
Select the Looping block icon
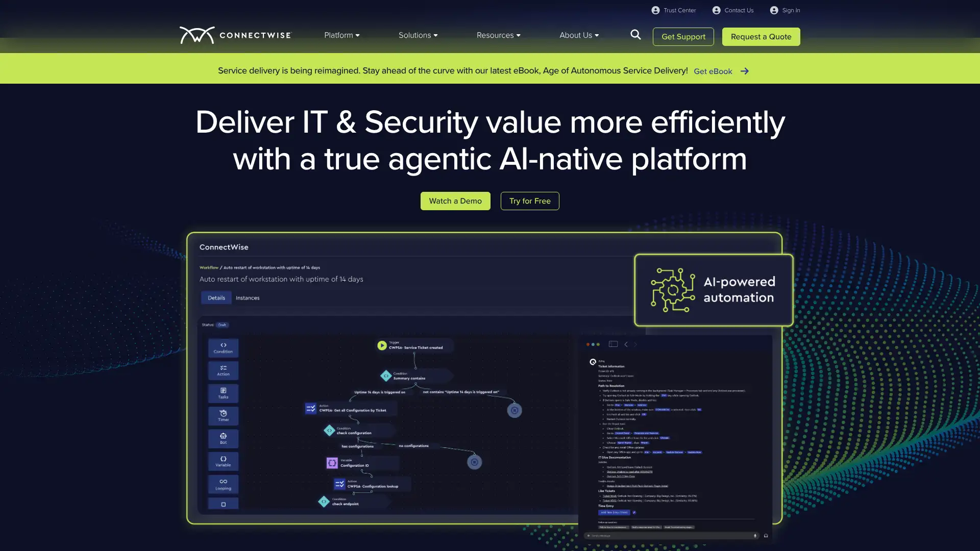(x=223, y=484)
